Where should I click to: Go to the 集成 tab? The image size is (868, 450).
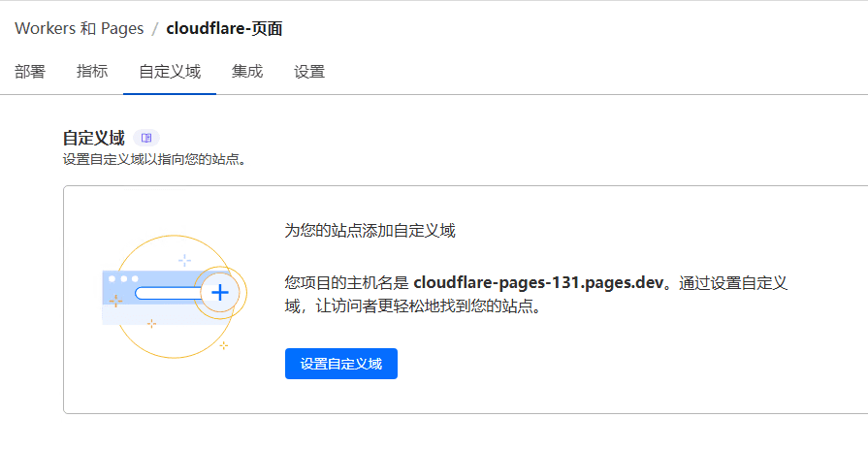pyautogui.click(x=247, y=71)
